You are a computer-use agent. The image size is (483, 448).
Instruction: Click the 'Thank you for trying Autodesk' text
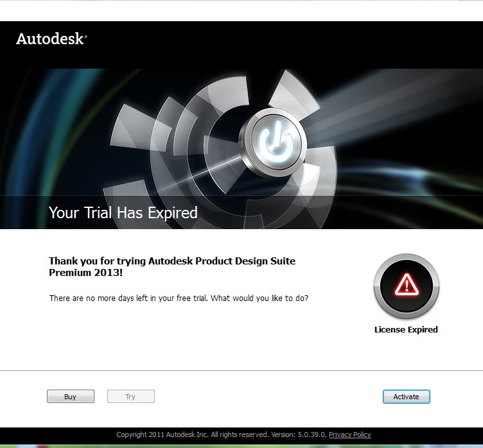[x=172, y=266]
